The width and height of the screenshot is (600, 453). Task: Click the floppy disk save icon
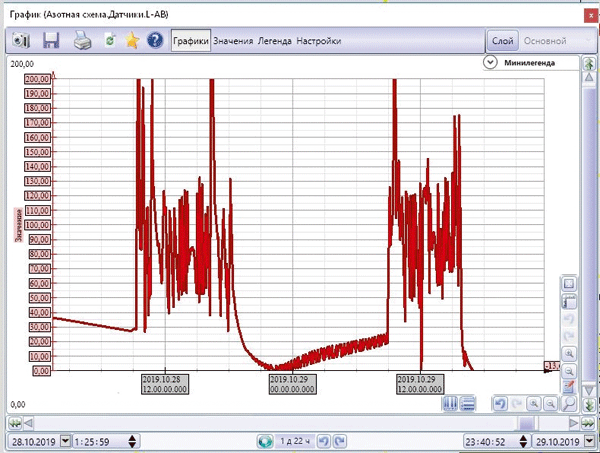coord(51,40)
